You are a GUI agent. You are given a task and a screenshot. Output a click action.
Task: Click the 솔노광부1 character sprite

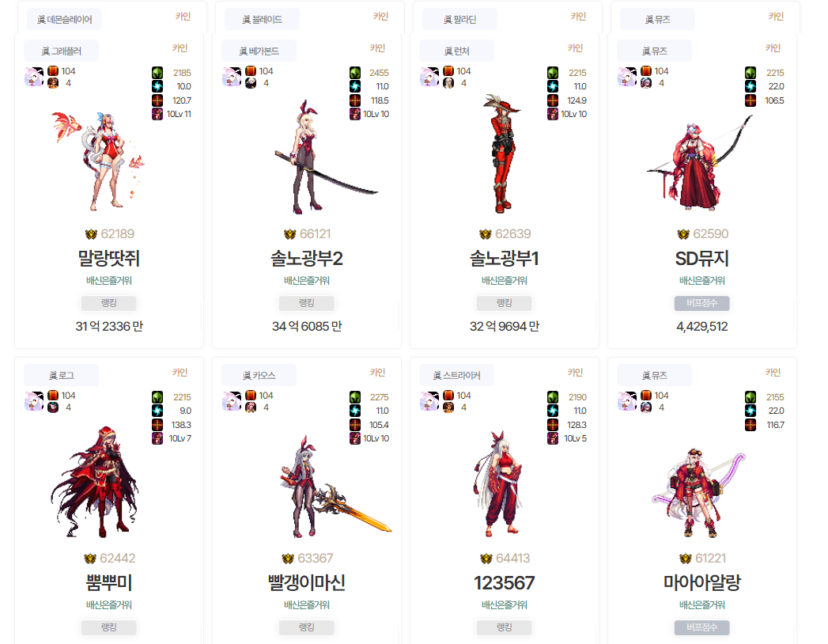(x=502, y=153)
